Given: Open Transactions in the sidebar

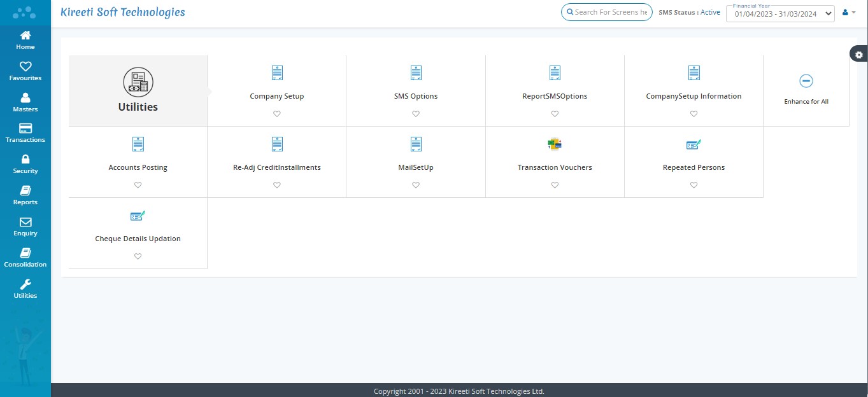Looking at the screenshot, I should coord(25,133).
